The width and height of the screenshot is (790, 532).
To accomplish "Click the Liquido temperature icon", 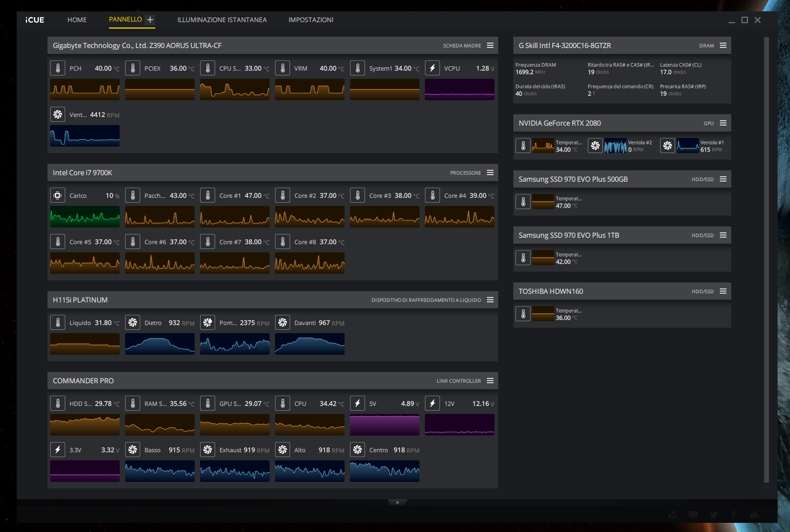I will [58, 322].
